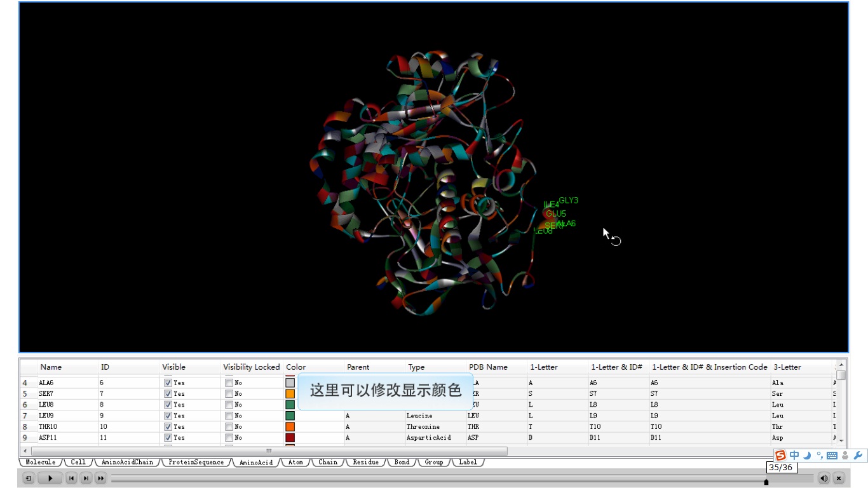Open Sogou input settings wrench icon
868x488 pixels.
click(x=857, y=456)
